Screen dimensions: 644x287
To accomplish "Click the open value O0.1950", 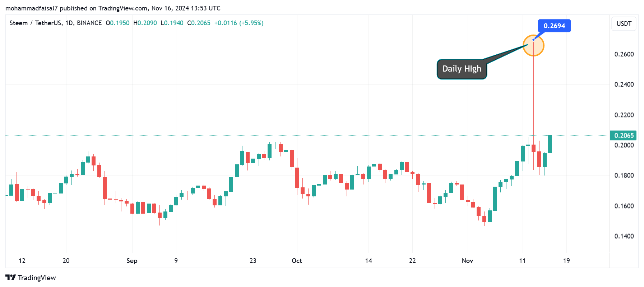I will (117, 23).
